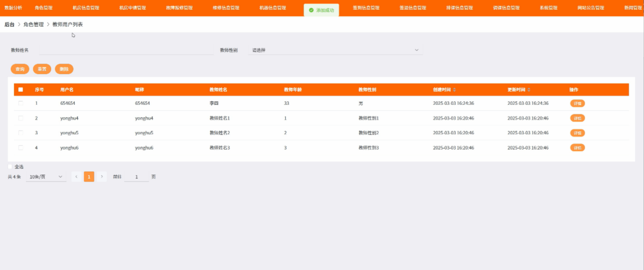This screenshot has height=270, width=644.
Task: Open 详情 for user yonghu5
Action: pos(577,133)
